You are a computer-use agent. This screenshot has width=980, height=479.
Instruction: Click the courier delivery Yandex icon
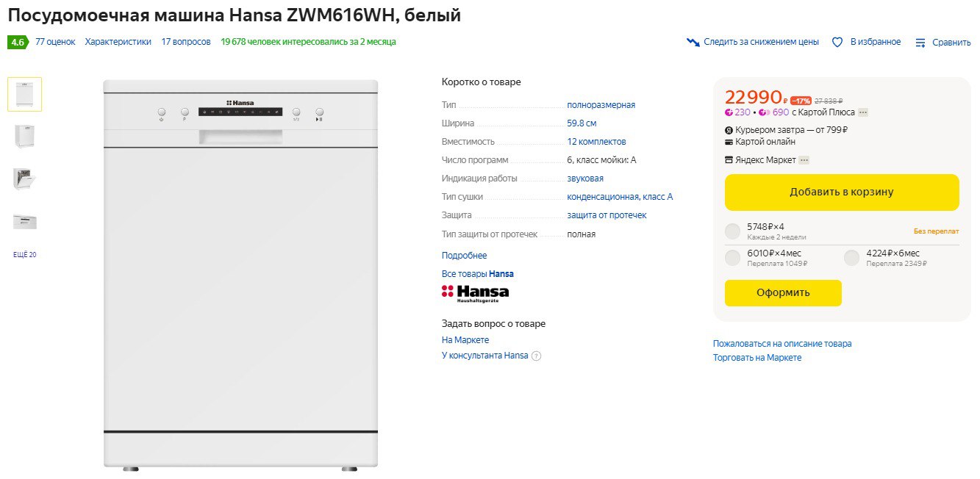click(729, 131)
